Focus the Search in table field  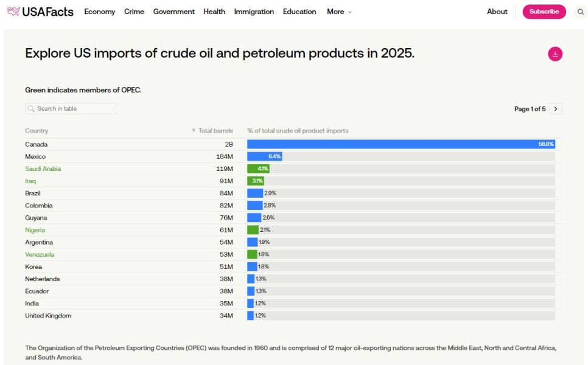pyautogui.click(x=71, y=109)
